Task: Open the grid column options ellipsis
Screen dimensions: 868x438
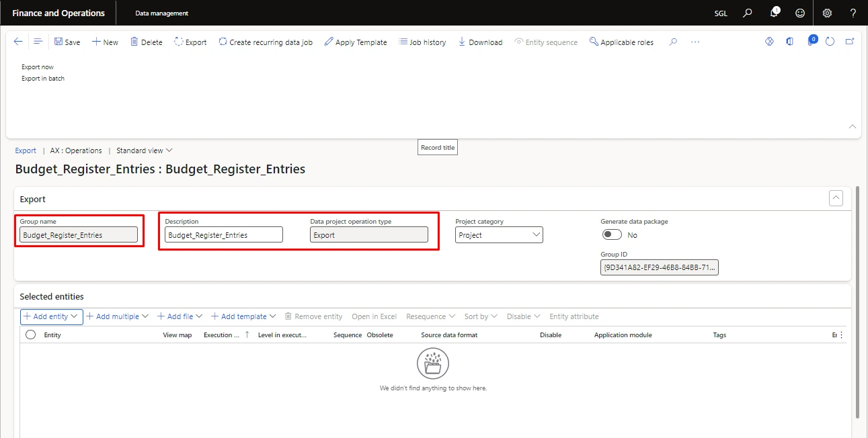Action: point(841,335)
